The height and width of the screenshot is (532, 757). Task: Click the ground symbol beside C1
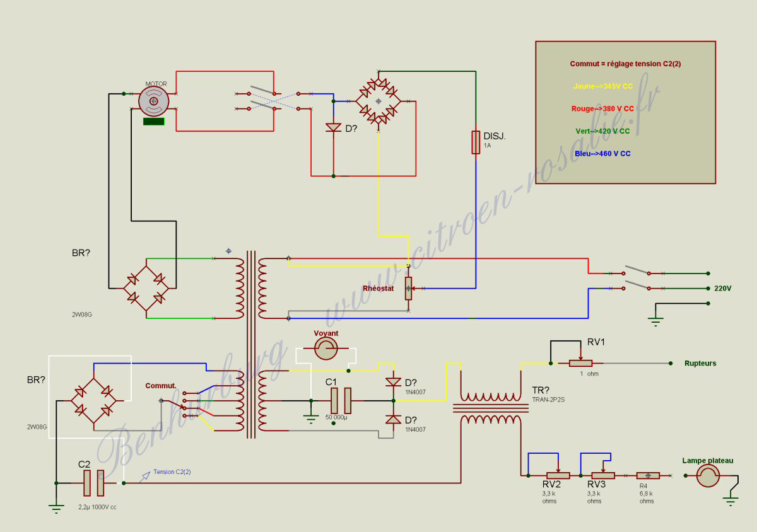click(x=310, y=417)
